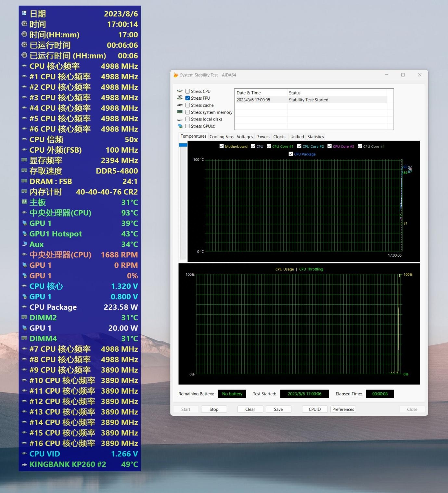
Task: Toggle the CPU Core #1 graph checkbox
Action: click(269, 146)
